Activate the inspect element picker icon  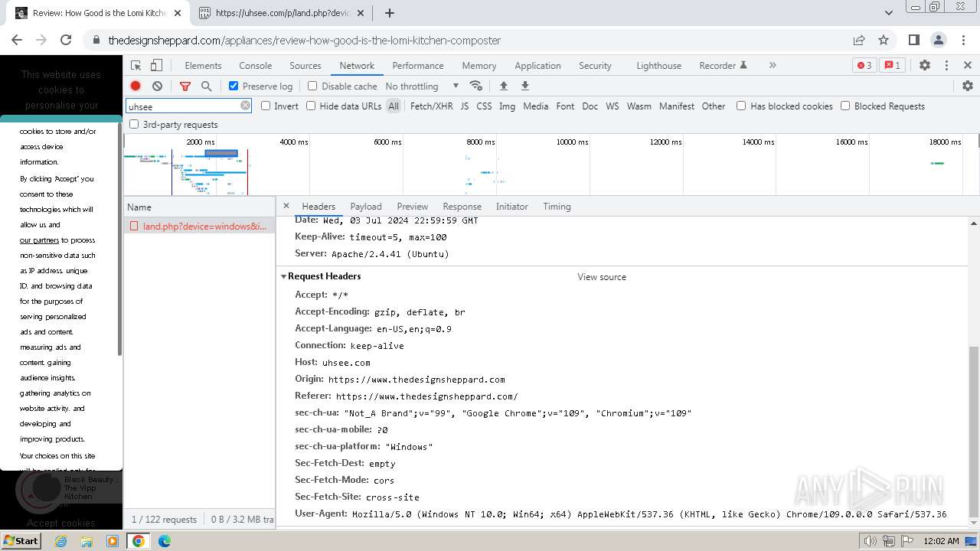click(x=136, y=65)
